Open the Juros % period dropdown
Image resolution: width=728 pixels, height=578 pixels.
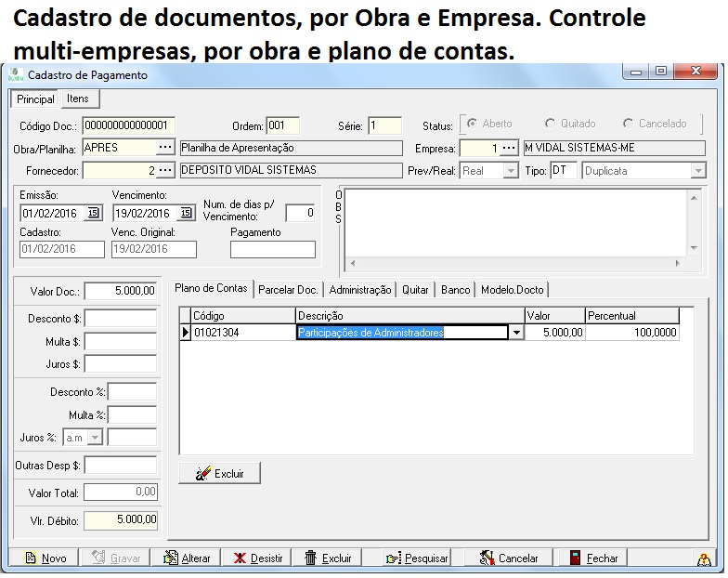pyautogui.click(x=95, y=437)
